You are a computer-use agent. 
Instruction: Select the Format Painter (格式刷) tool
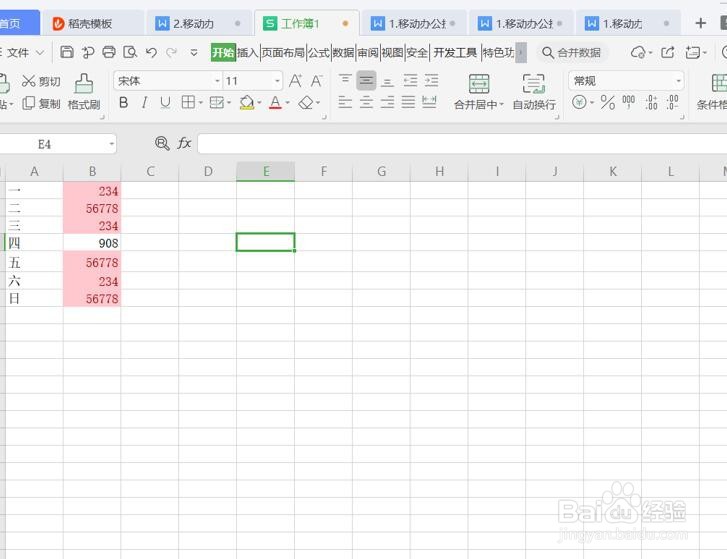pyautogui.click(x=84, y=92)
